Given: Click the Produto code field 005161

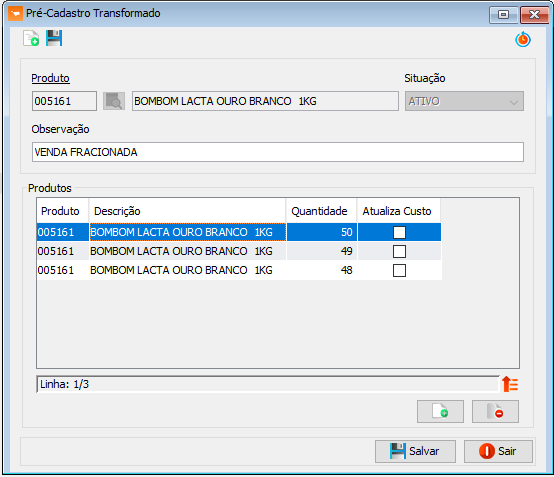Looking at the screenshot, I should (x=64, y=101).
